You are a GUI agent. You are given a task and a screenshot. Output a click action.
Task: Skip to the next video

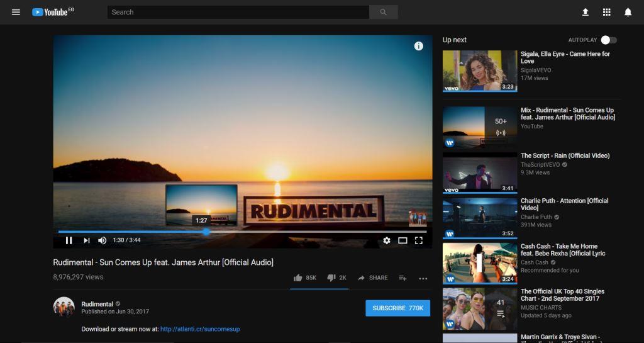coord(86,240)
